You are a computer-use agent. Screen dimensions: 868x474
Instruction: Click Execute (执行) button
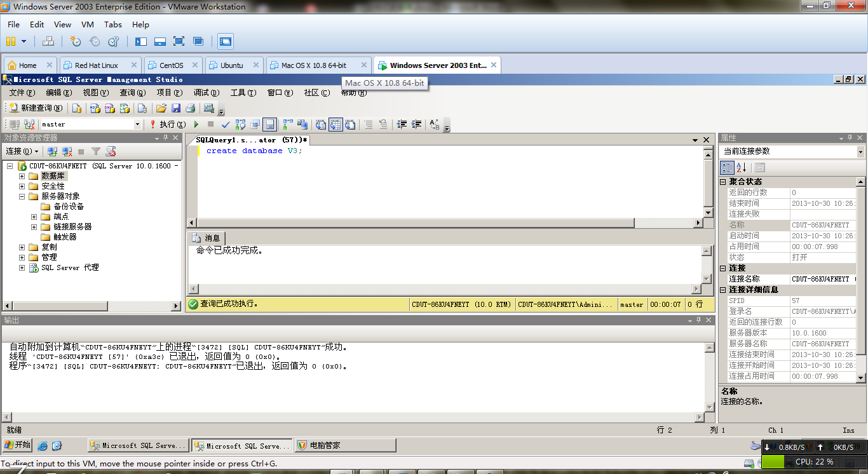(168, 125)
